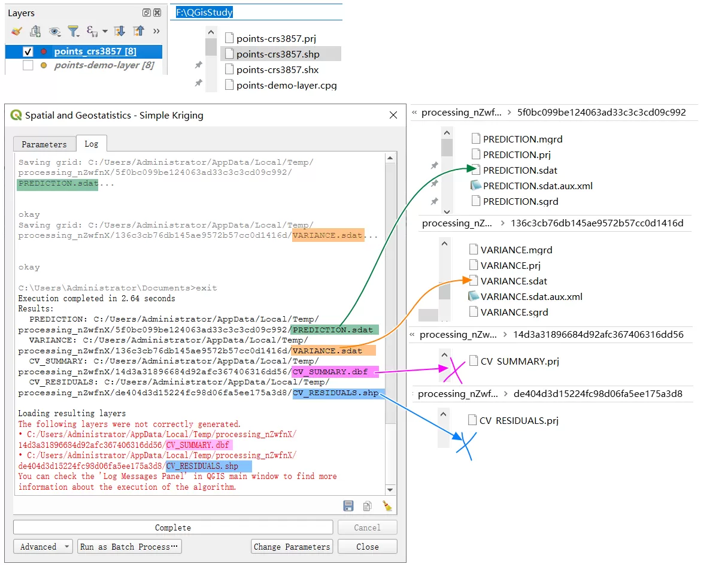Switch to the Parameters tab
Image resolution: width=728 pixels, height=579 pixels.
tap(44, 144)
